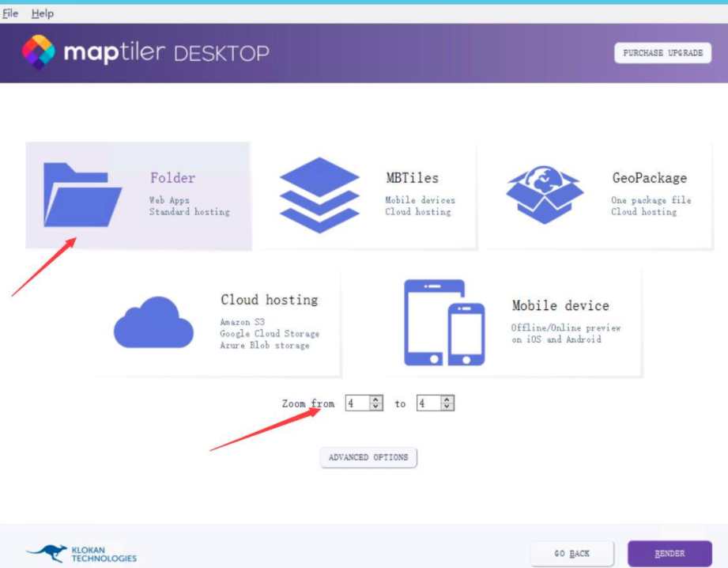728x568 pixels.
Task: Click the 'Zoom from' label
Action: [x=308, y=403]
